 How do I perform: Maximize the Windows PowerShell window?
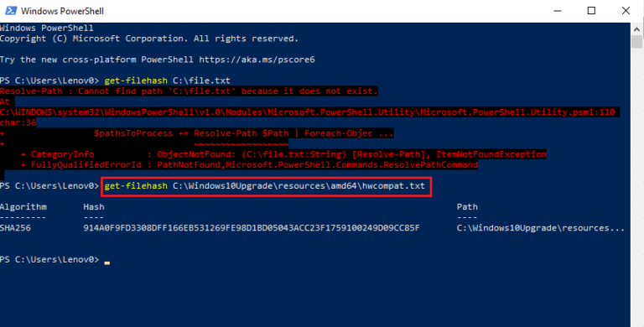click(x=591, y=11)
